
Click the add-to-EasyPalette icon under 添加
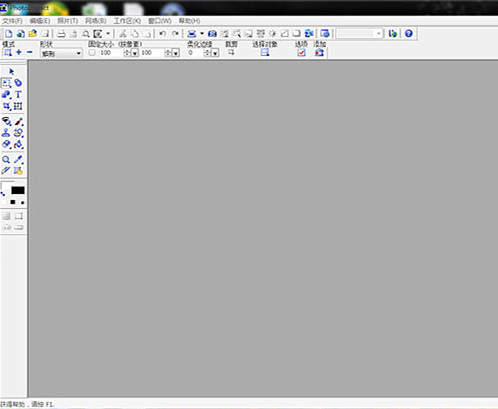[x=320, y=52]
